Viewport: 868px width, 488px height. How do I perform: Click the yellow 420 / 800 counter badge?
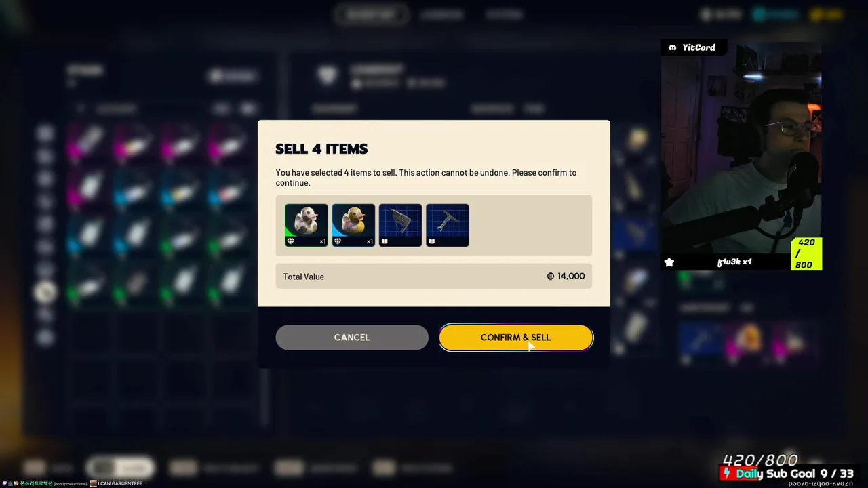click(806, 253)
